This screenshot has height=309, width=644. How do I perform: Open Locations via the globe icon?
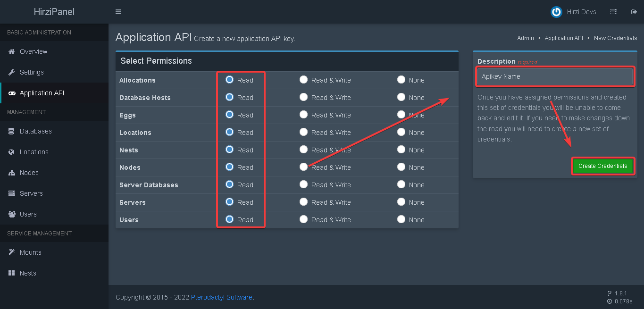[11, 152]
